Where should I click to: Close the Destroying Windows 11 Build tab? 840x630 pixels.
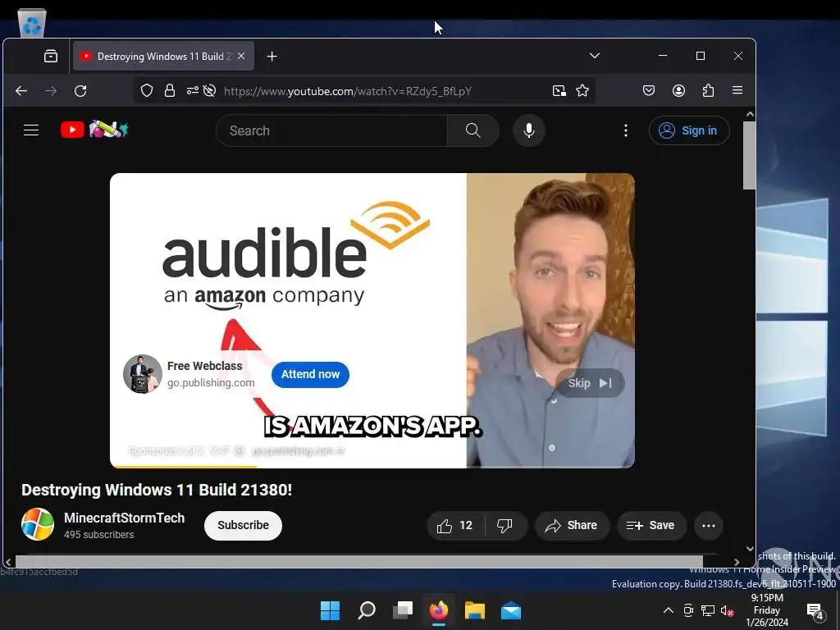(x=241, y=56)
